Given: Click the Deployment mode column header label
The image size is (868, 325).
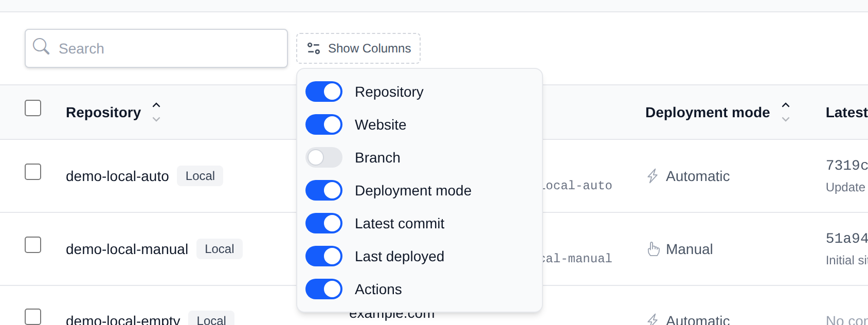Looking at the screenshot, I should [x=708, y=112].
